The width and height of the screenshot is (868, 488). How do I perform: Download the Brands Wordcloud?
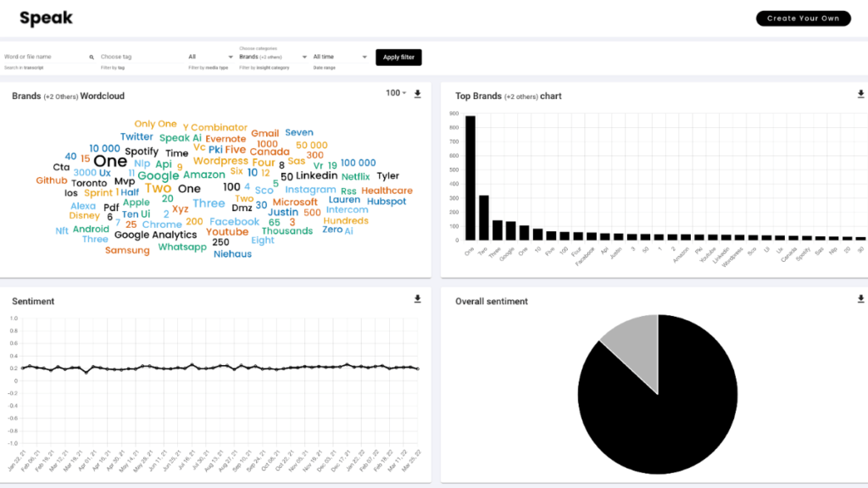click(418, 94)
